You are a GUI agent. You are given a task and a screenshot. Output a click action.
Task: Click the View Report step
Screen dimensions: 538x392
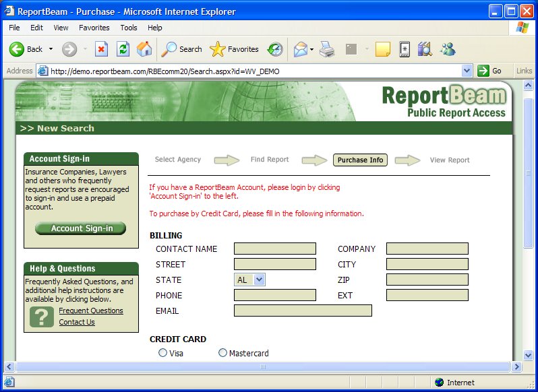pyautogui.click(x=450, y=160)
